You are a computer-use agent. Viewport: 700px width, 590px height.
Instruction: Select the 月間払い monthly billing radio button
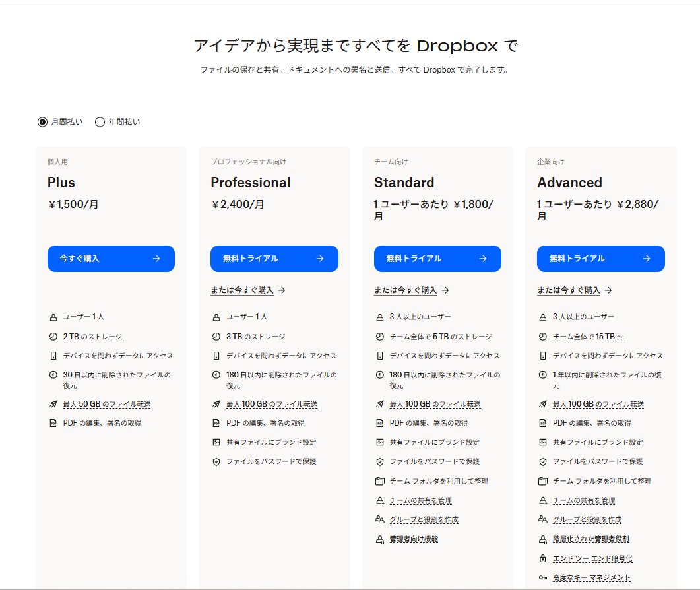pyautogui.click(x=42, y=122)
